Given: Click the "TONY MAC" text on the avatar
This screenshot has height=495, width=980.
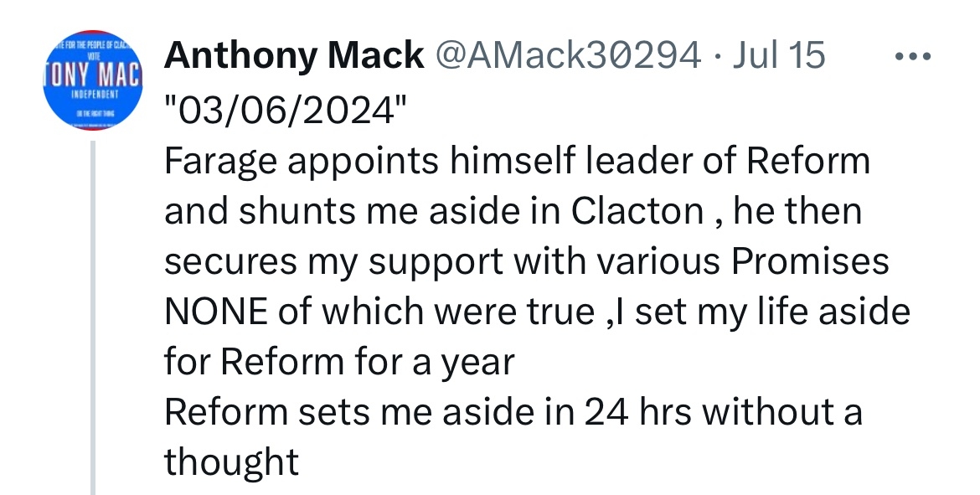Looking at the screenshot, I should click(x=93, y=77).
